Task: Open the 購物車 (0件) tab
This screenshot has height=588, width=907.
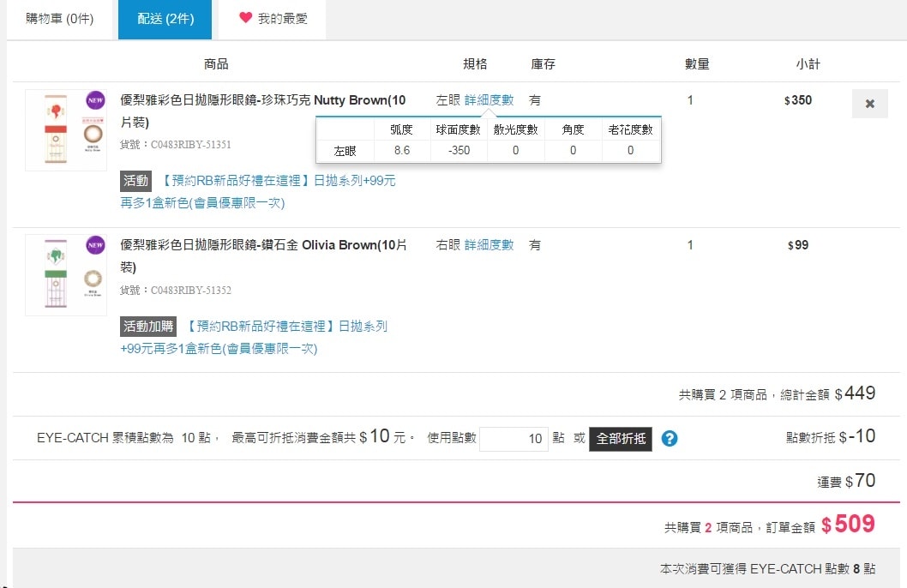Action: click(x=60, y=19)
